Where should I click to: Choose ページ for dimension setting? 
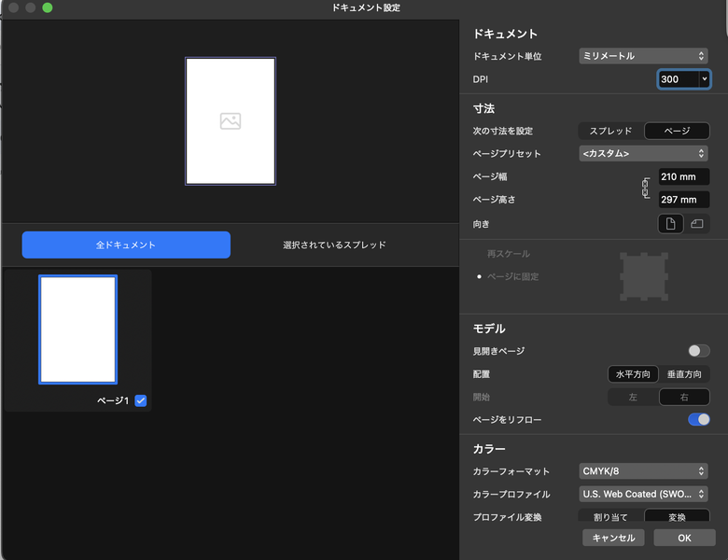pyautogui.click(x=677, y=131)
